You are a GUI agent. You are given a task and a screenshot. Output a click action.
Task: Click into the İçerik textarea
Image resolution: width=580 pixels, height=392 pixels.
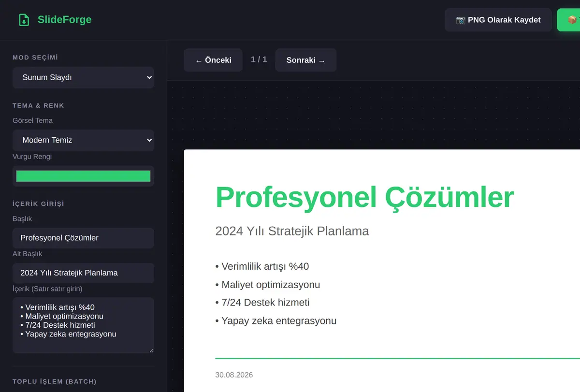tap(83, 325)
